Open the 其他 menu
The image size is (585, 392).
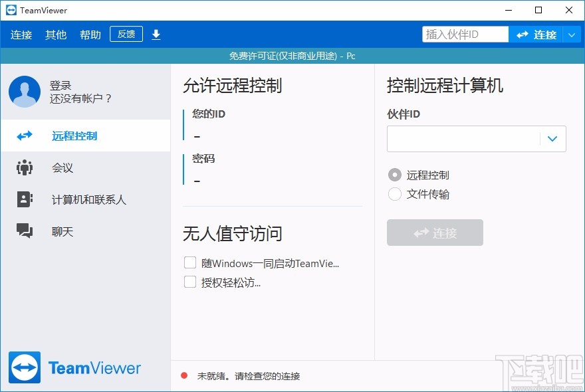(56, 35)
